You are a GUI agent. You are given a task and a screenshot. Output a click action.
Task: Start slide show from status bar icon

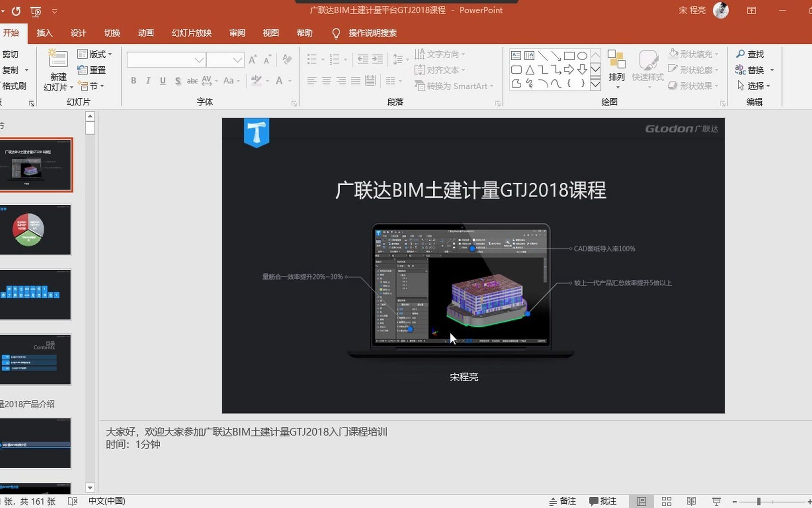(716, 501)
